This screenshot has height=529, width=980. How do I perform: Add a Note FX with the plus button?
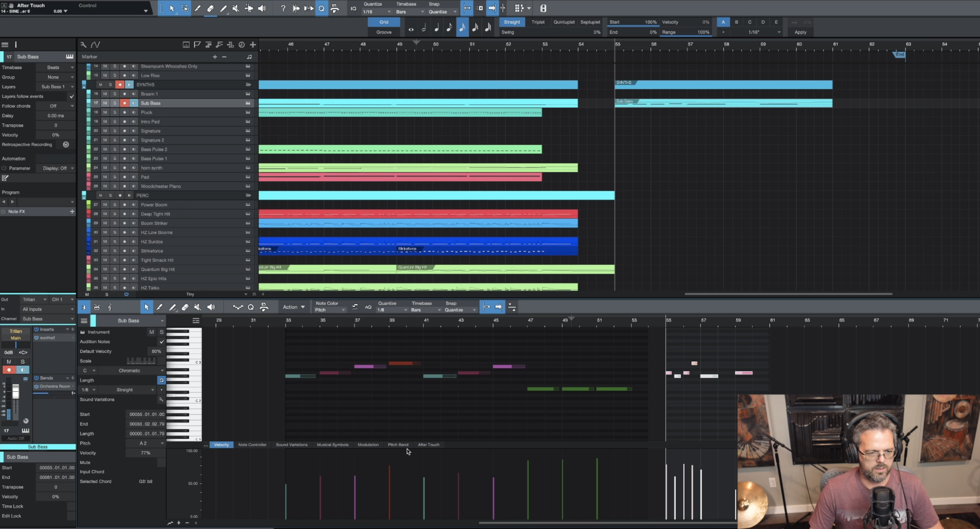coord(72,211)
